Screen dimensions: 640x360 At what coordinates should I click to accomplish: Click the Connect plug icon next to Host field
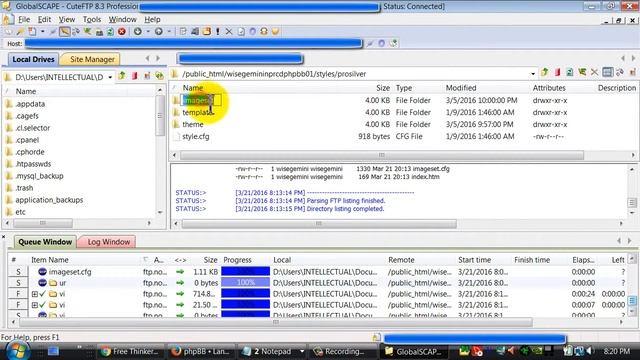(x=370, y=43)
